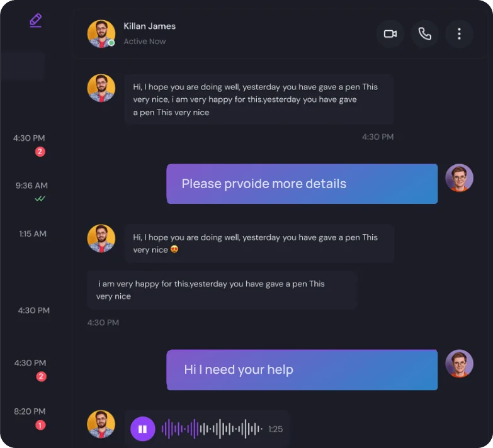Image resolution: width=493 pixels, height=448 pixels.
Task: Select the "Hi I need your help" bubble
Action: click(x=302, y=370)
